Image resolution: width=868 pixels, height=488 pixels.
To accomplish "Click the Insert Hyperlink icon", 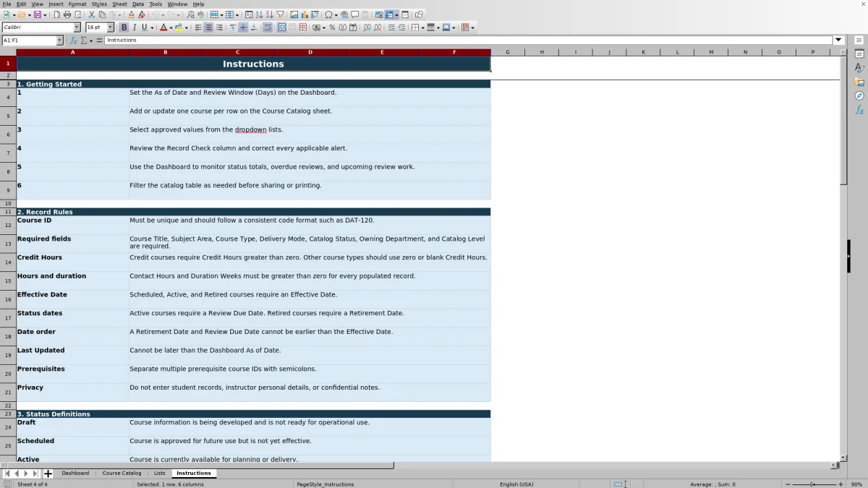I will (x=344, y=14).
